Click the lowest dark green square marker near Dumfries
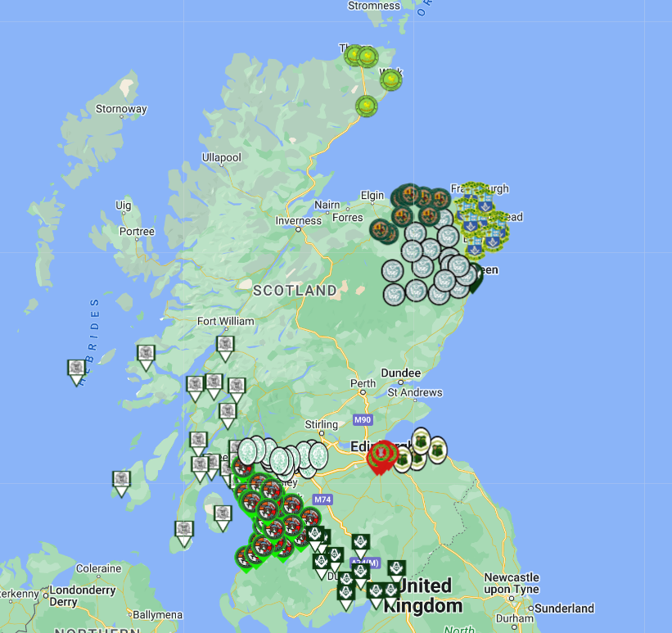The image size is (672, 633). coord(346,598)
